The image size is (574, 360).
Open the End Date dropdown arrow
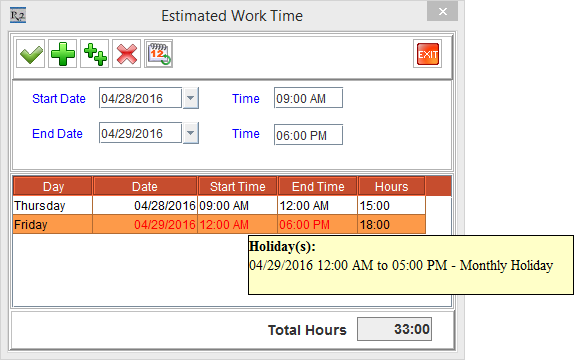[x=191, y=133]
